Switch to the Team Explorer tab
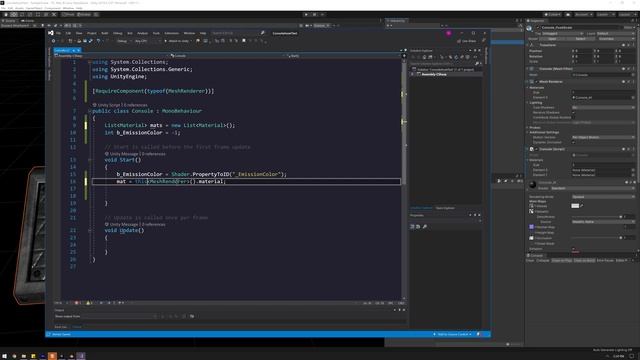 [445, 208]
